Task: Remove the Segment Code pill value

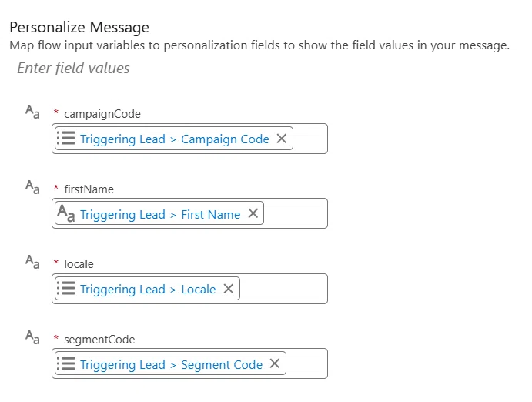Action: [x=275, y=363]
